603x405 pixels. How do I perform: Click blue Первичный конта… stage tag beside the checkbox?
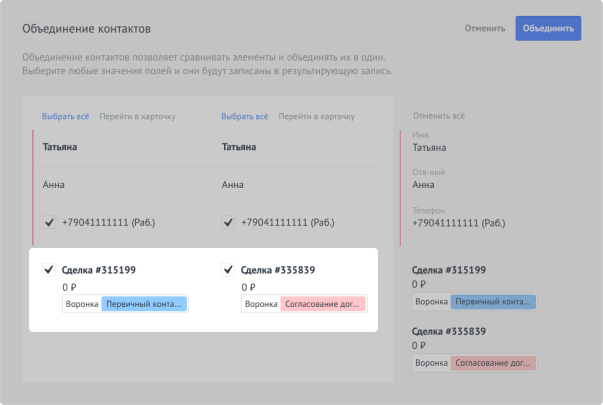point(145,304)
